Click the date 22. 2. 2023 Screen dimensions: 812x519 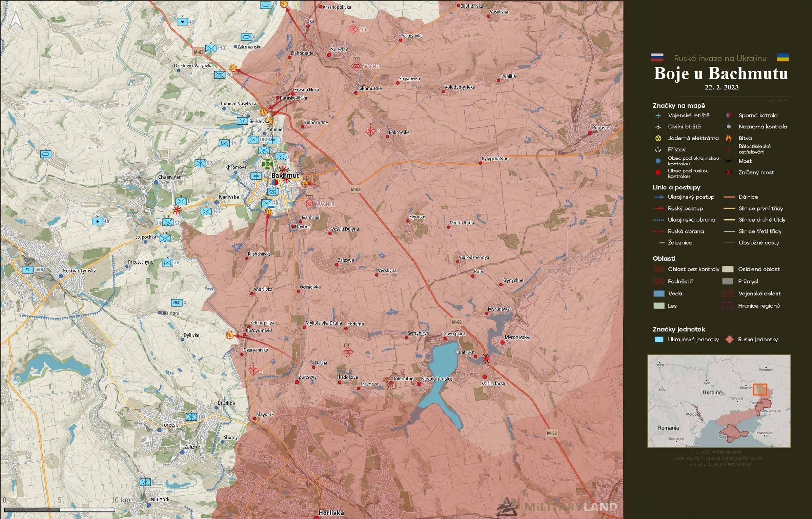(x=722, y=87)
